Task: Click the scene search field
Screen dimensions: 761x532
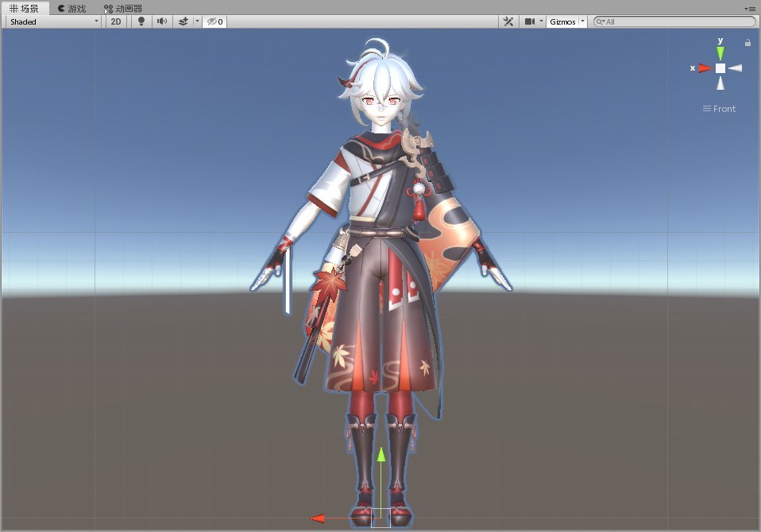Action: [675, 21]
